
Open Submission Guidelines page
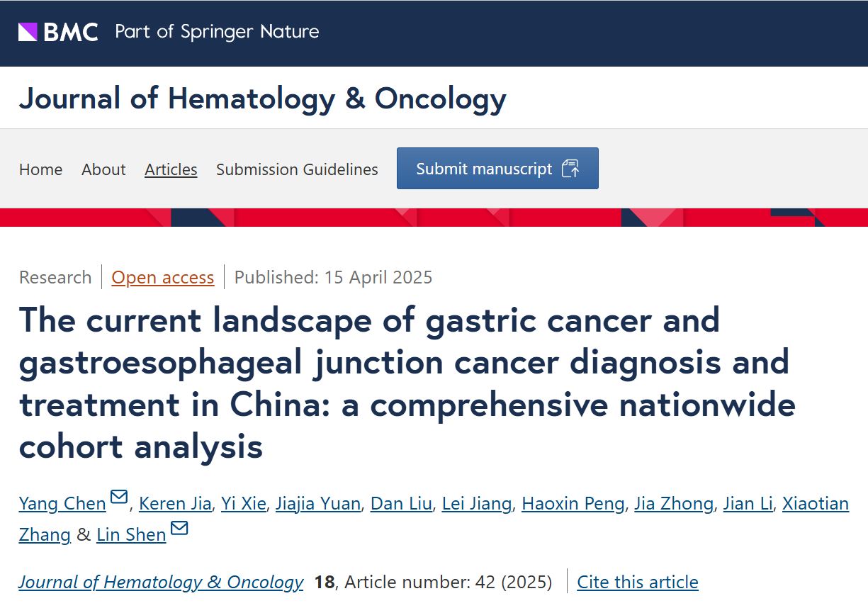(x=297, y=169)
